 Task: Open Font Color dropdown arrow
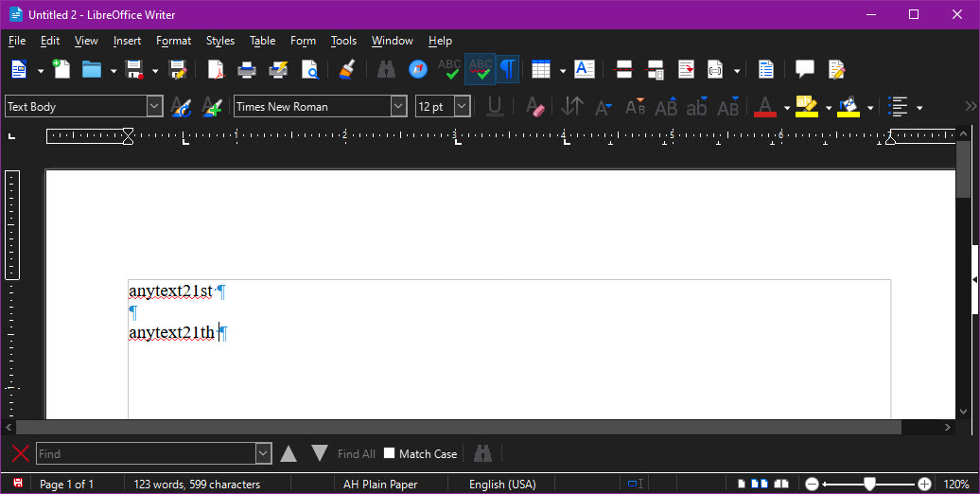786,108
